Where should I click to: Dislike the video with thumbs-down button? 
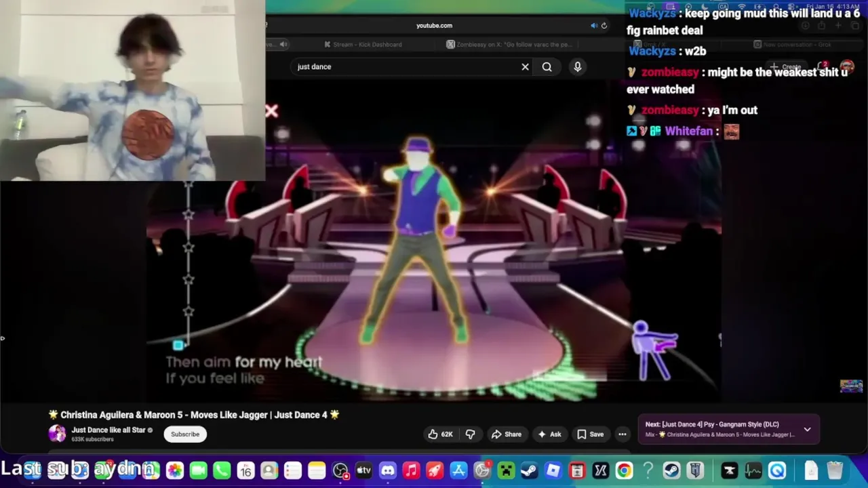point(470,434)
